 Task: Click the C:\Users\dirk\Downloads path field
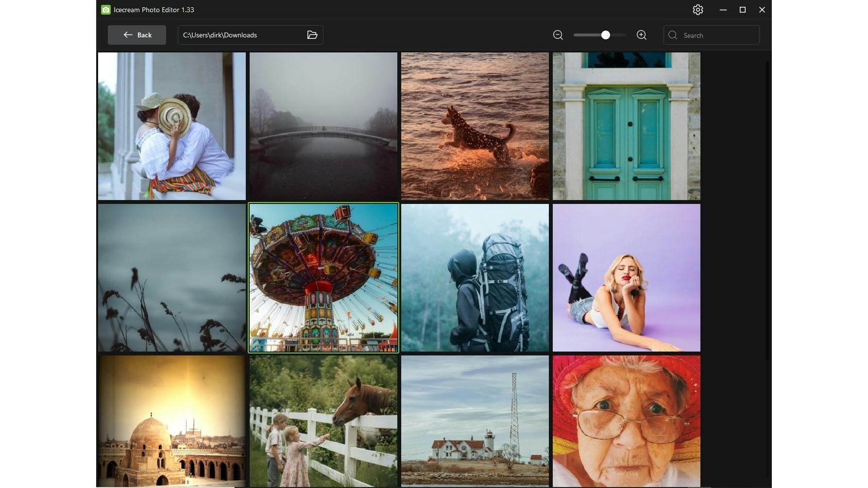[x=251, y=35]
